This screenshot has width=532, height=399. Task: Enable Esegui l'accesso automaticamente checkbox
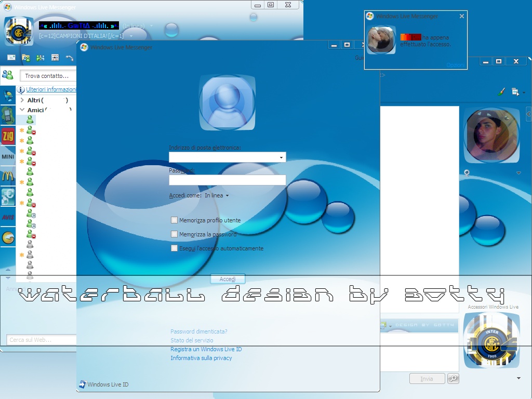click(174, 248)
